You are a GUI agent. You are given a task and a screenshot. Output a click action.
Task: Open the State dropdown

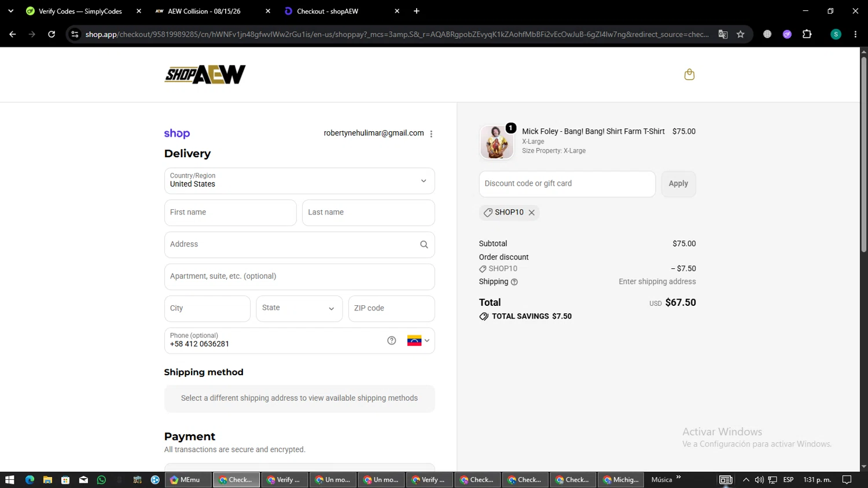(299, 309)
